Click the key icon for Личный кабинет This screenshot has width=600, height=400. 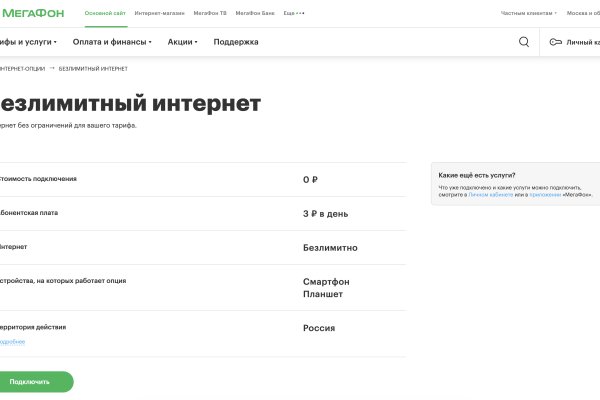(555, 42)
